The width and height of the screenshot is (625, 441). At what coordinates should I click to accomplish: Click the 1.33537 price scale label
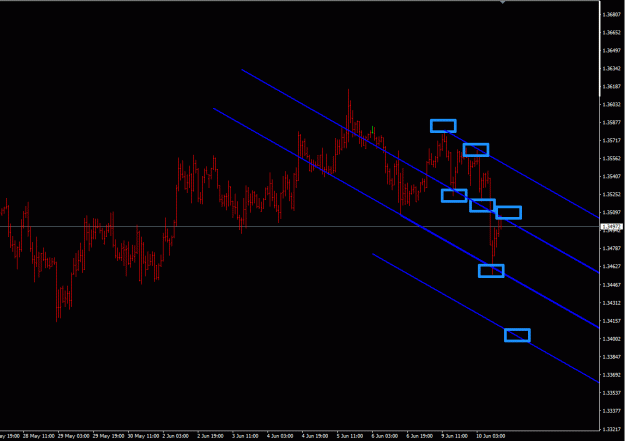coord(612,393)
